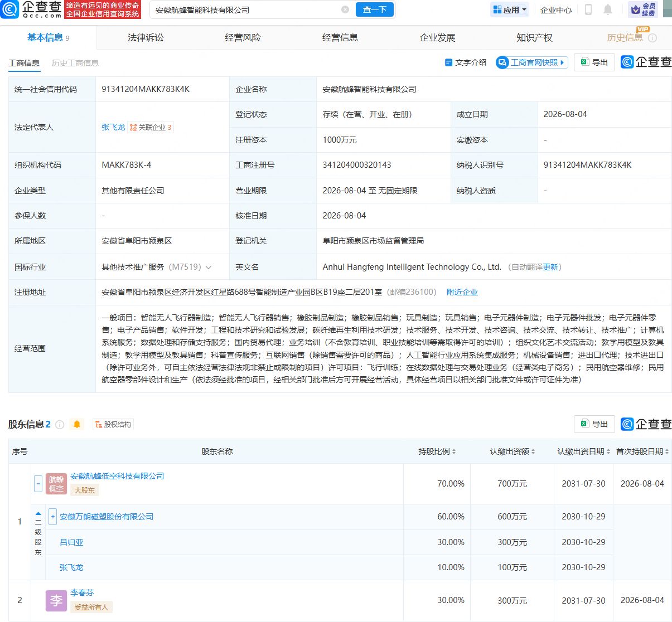Click 李 avatar thumbnail
672x622 pixels.
click(56, 601)
